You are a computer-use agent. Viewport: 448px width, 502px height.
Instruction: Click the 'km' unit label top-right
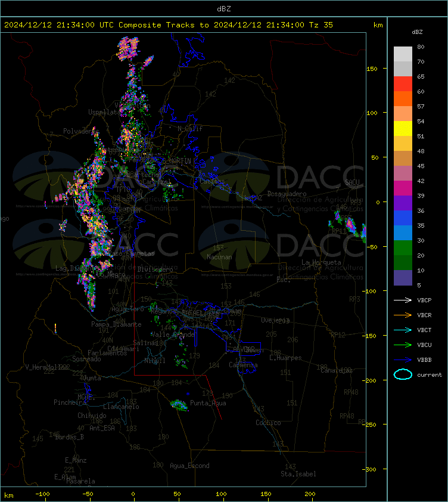(378, 25)
